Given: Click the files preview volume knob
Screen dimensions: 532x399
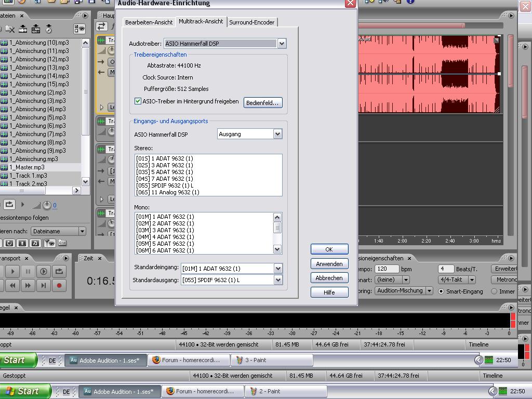Looking at the screenshot, I should coord(47,205).
